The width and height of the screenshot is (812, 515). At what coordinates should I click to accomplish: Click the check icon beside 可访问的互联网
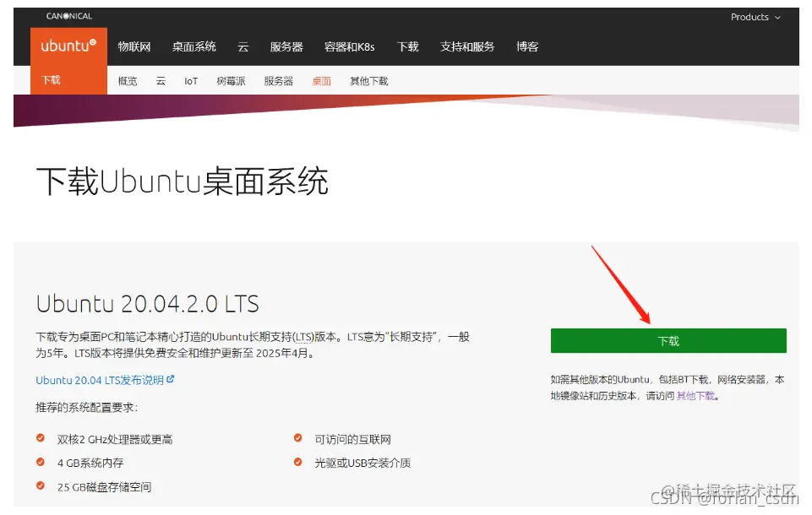pos(297,438)
